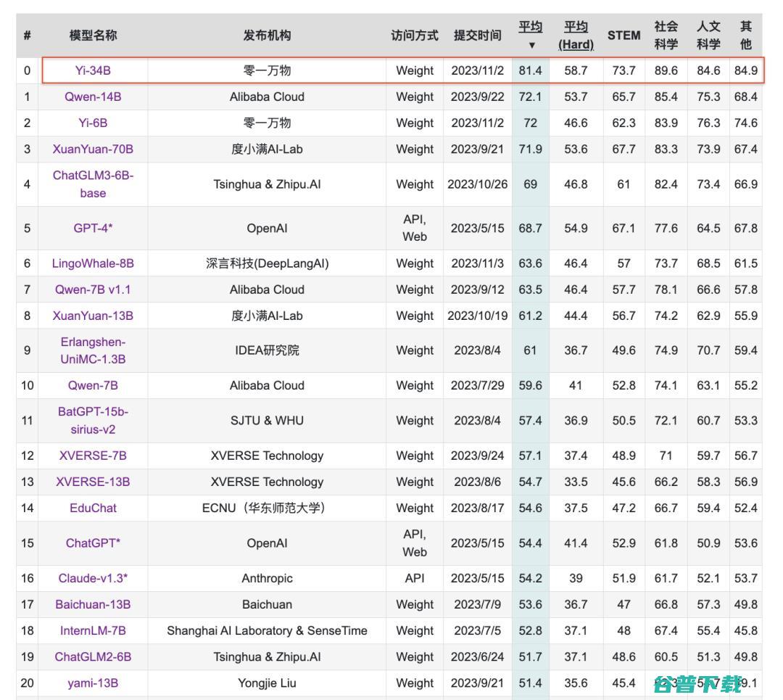Follow the Claude-v1.3* link
Viewport: 783px width, 700px height.
(x=93, y=578)
